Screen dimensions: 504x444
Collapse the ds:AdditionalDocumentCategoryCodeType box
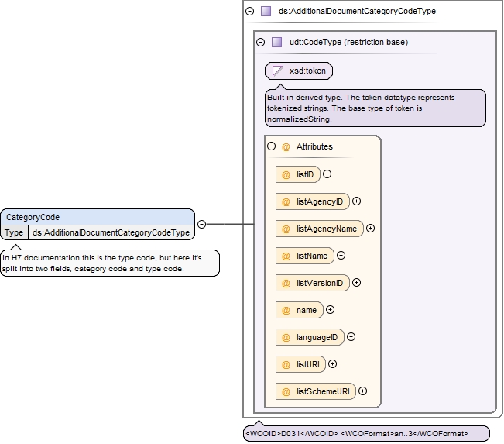[249, 12]
